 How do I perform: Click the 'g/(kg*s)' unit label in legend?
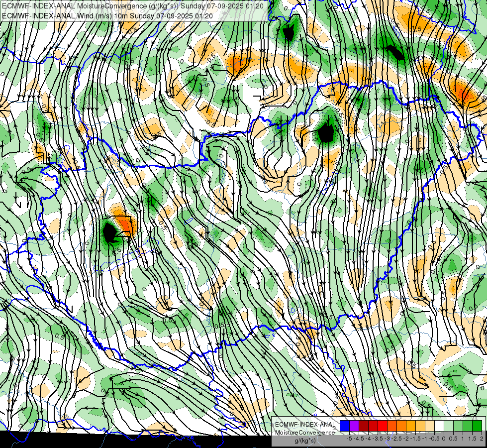click(x=305, y=441)
